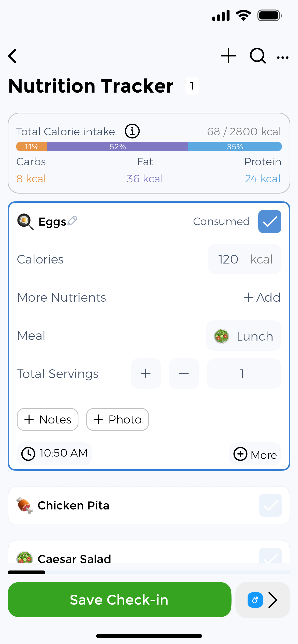
Task: Tap the blue icon beside Save Check-in
Action: (255, 600)
